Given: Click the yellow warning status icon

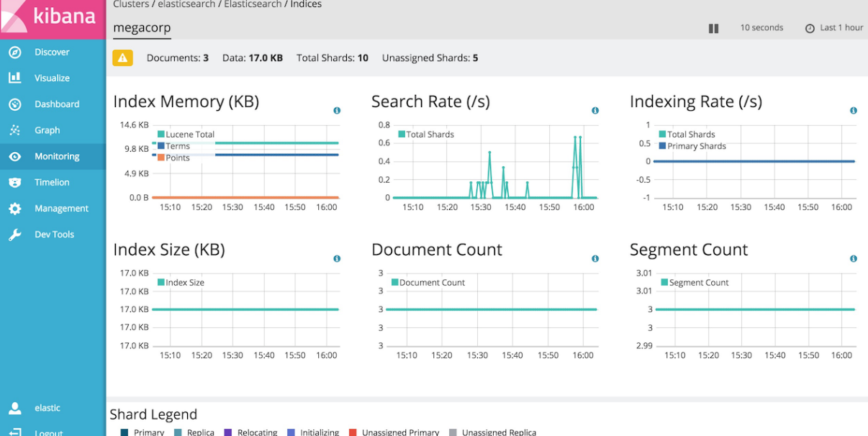Looking at the screenshot, I should pyautogui.click(x=122, y=58).
